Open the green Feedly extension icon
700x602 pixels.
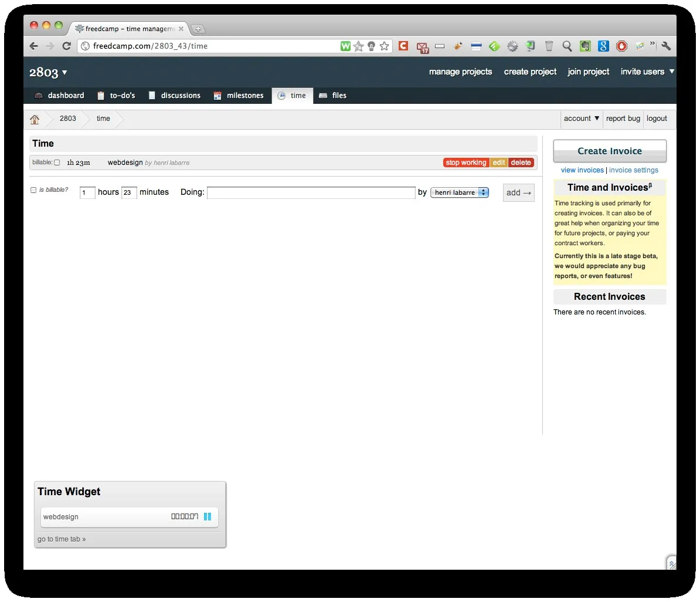click(494, 46)
